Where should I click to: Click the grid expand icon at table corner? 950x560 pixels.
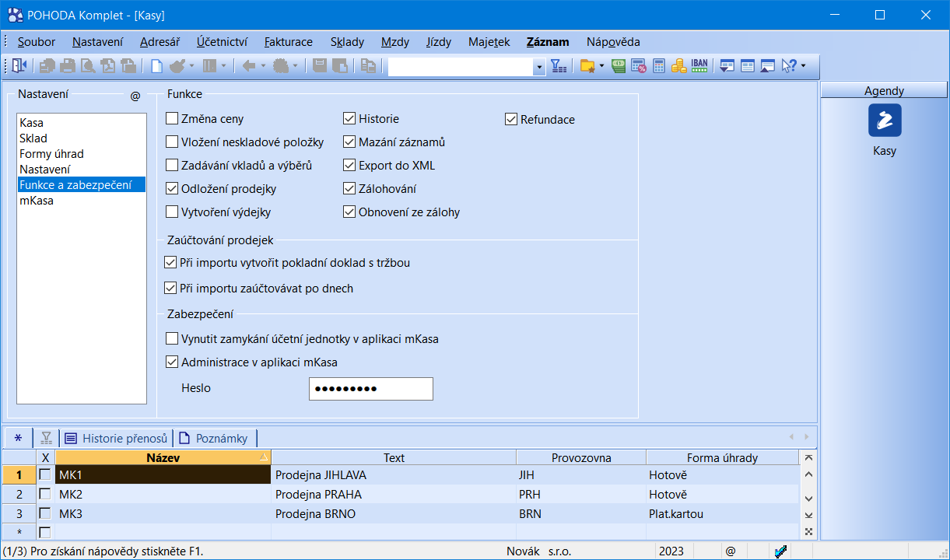[808, 532]
